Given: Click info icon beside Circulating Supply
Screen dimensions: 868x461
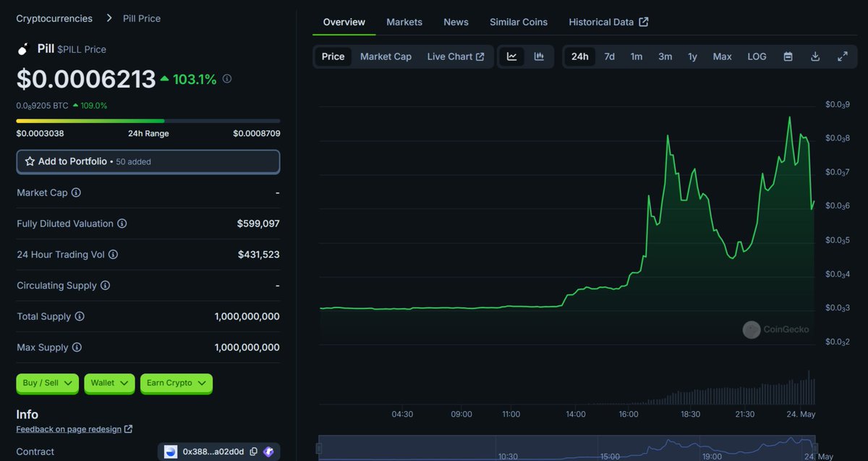Looking at the screenshot, I should tap(106, 286).
